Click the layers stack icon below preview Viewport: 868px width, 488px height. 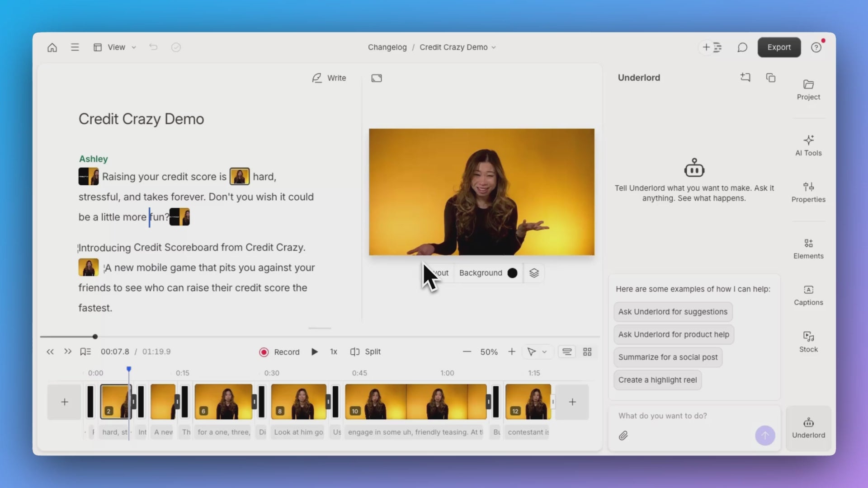[x=534, y=273]
